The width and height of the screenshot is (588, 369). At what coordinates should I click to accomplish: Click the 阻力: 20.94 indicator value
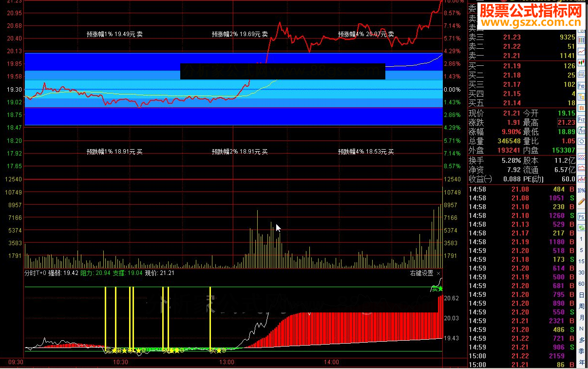[95, 273]
